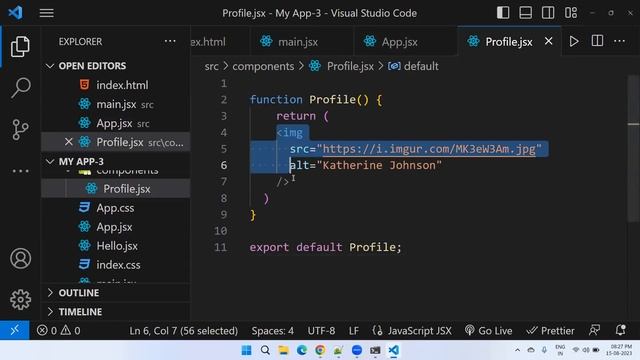Open the Search view in activity bar
The image size is (640, 360).
pos(20,88)
